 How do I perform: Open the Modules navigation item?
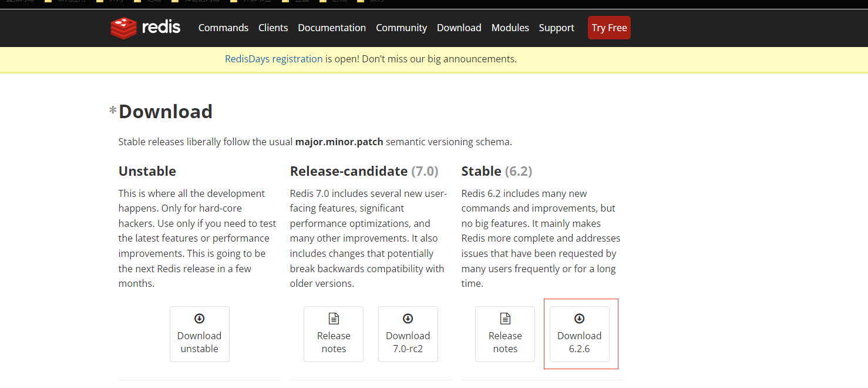click(x=510, y=28)
